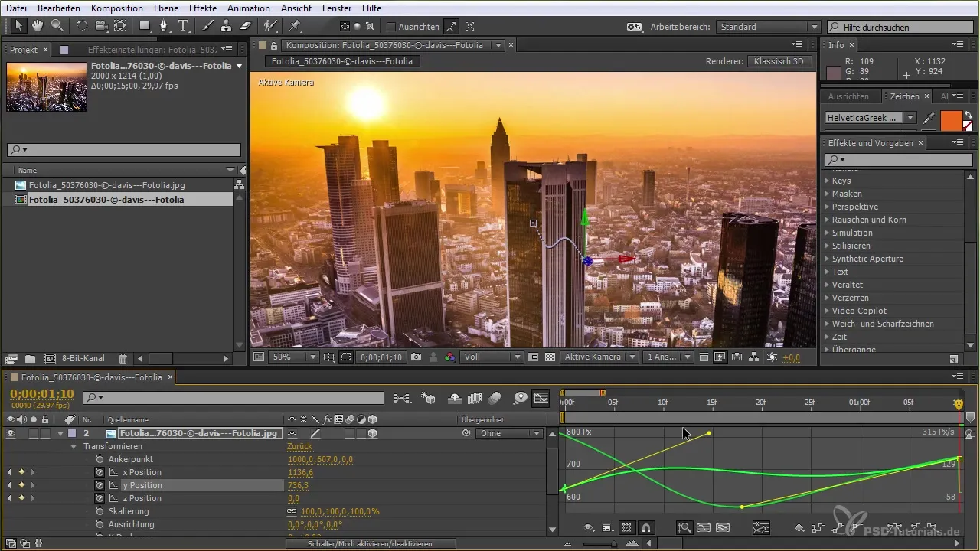The height and width of the screenshot is (551, 980).
Task: Toggle the Draft 3D cube icon
Action: pos(429,398)
